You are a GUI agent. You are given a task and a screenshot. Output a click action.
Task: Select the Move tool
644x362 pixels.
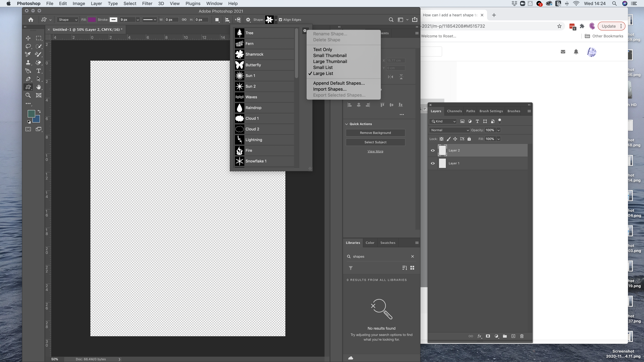[x=28, y=38]
